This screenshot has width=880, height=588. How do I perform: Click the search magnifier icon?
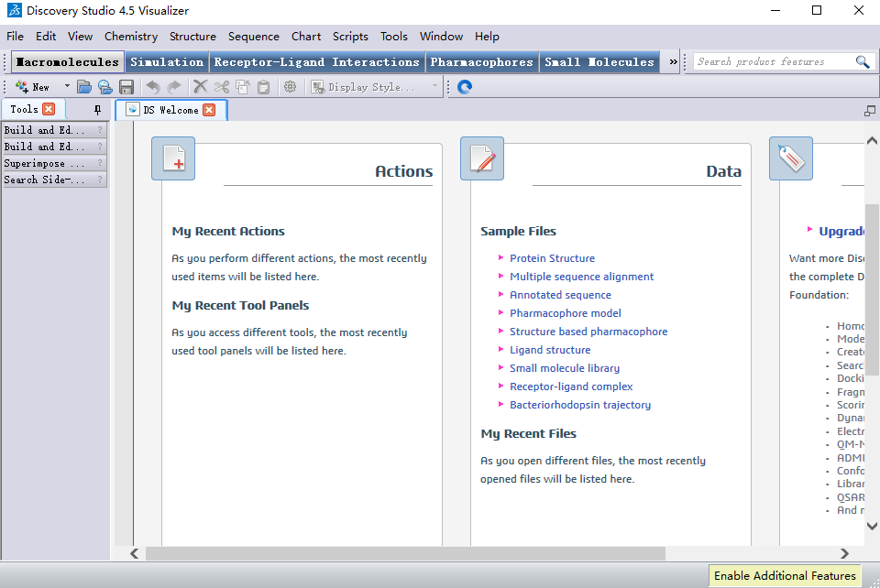[x=863, y=61]
